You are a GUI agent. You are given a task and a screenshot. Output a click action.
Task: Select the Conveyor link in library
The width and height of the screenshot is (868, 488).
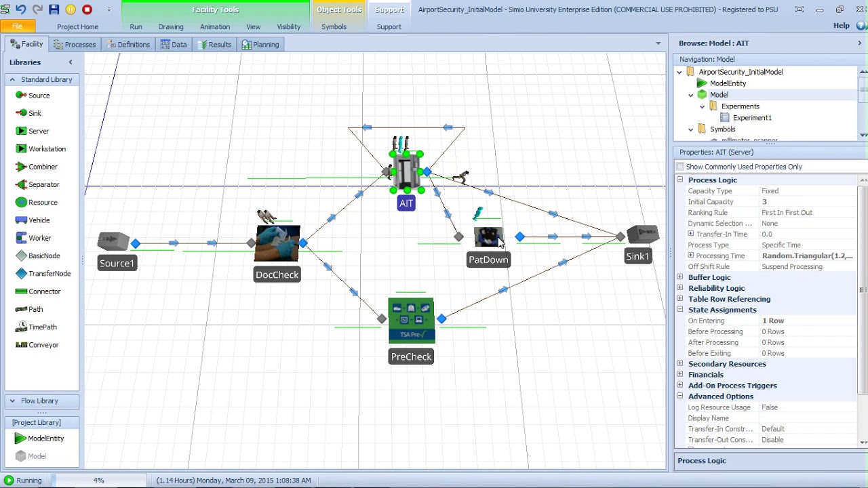(x=37, y=345)
